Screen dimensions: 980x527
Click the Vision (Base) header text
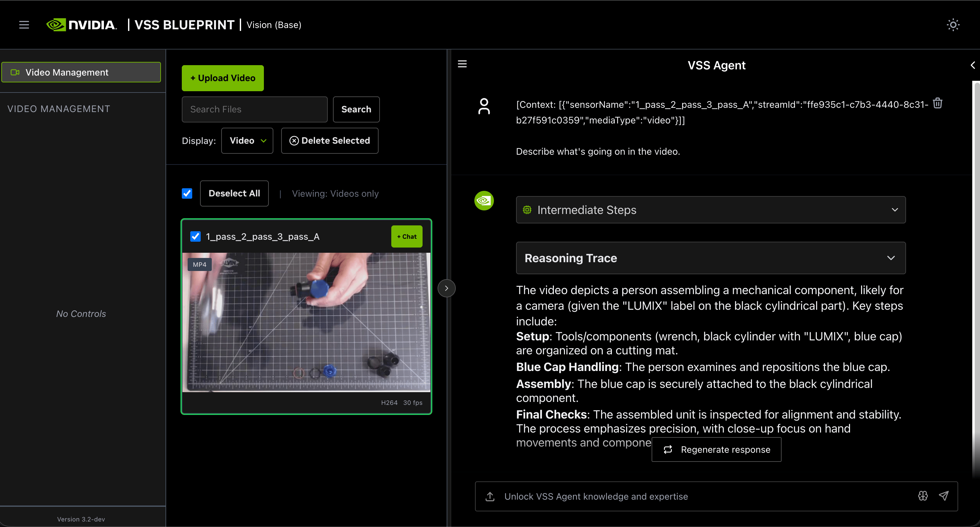[x=274, y=25]
